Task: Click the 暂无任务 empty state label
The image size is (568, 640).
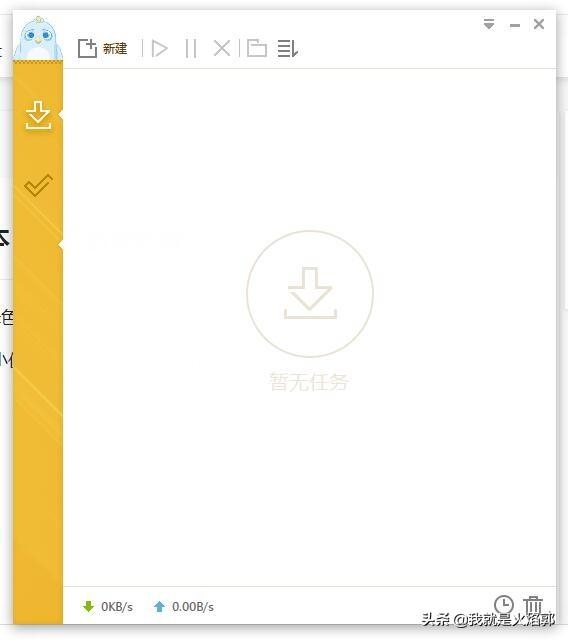Action: tap(308, 382)
